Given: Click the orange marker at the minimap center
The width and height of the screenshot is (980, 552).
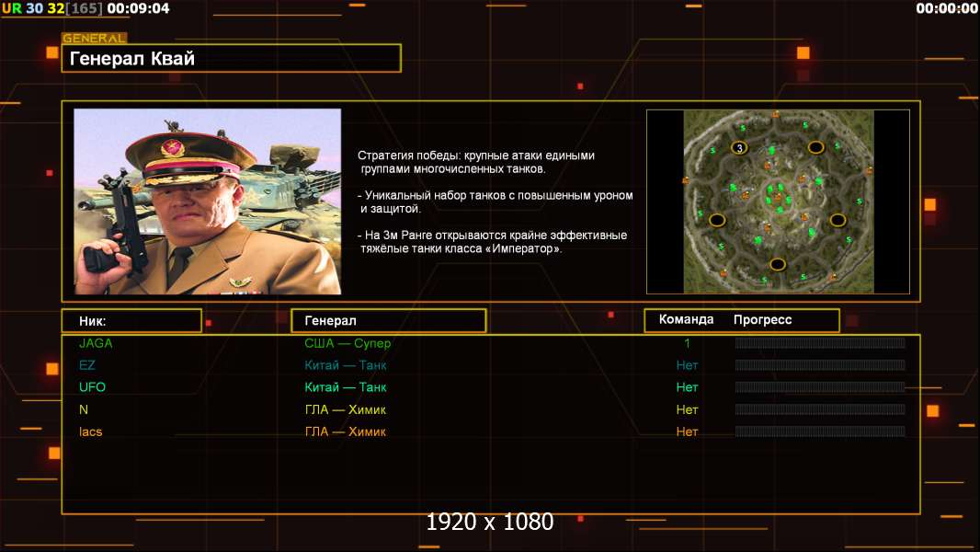Looking at the screenshot, I should [x=778, y=197].
